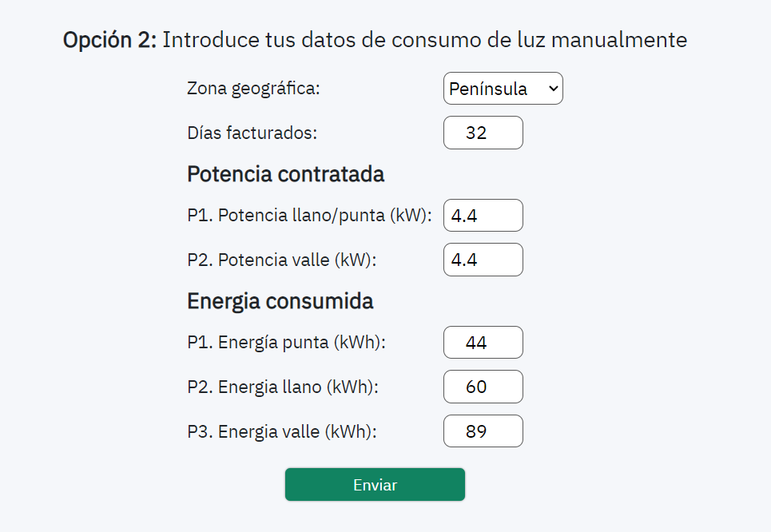Click the 'Opción 2:' bold title text

[x=109, y=40]
